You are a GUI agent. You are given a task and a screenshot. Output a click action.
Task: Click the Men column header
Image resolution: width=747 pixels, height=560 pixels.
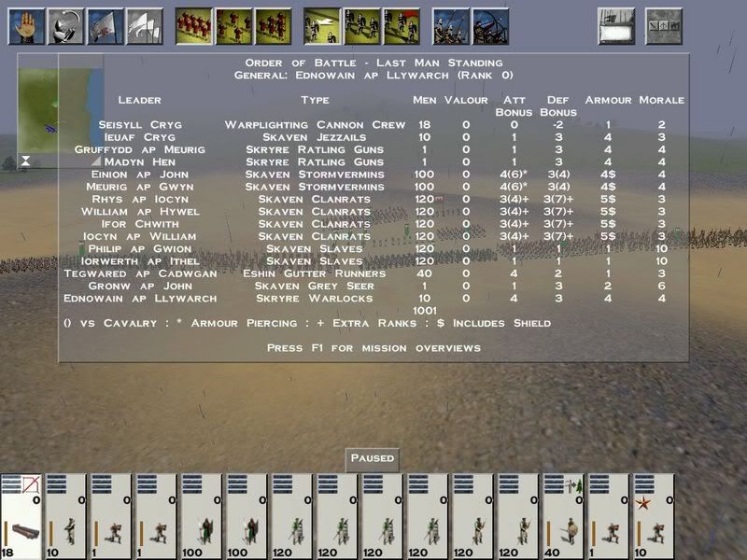click(x=425, y=101)
